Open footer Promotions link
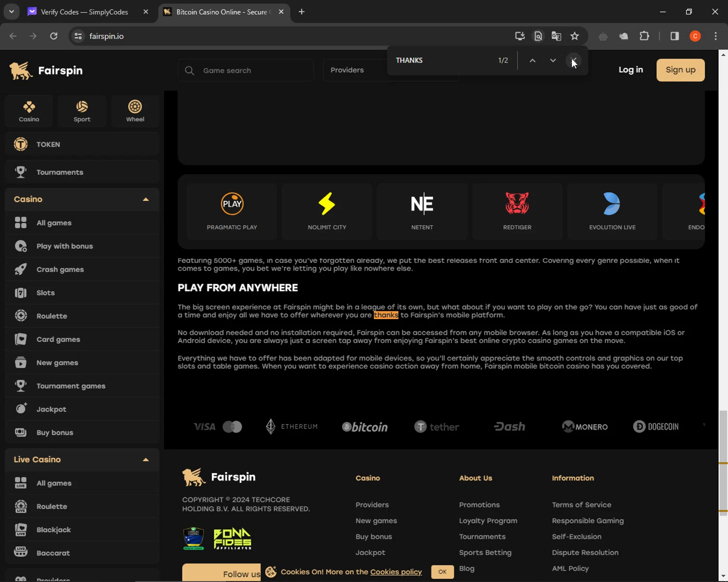Viewport: 728px width, 582px height. [x=480, y=505]
